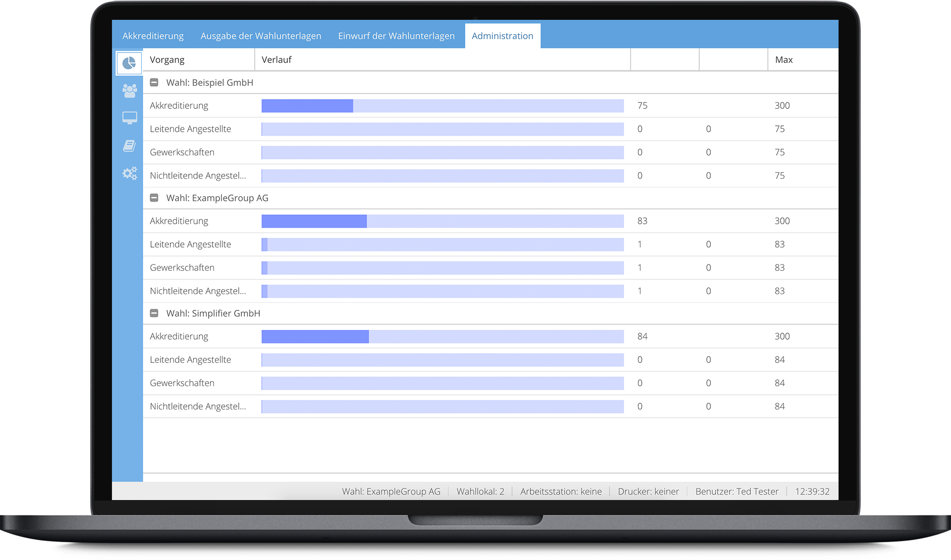Open the book sidebar icon
This screenshot has height=560, width=951.
(x=129, y=146)
